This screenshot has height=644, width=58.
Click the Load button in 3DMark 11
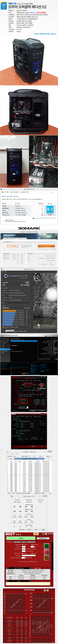coord(43,264)
